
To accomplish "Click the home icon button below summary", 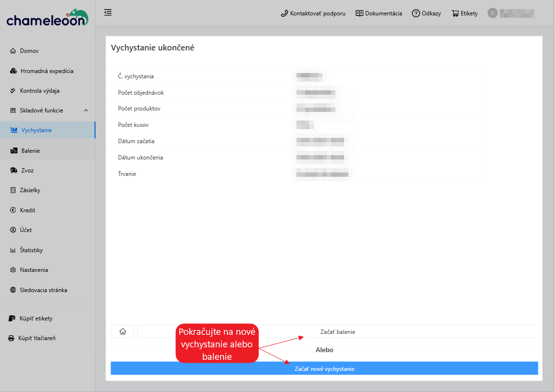I will 123,331.
